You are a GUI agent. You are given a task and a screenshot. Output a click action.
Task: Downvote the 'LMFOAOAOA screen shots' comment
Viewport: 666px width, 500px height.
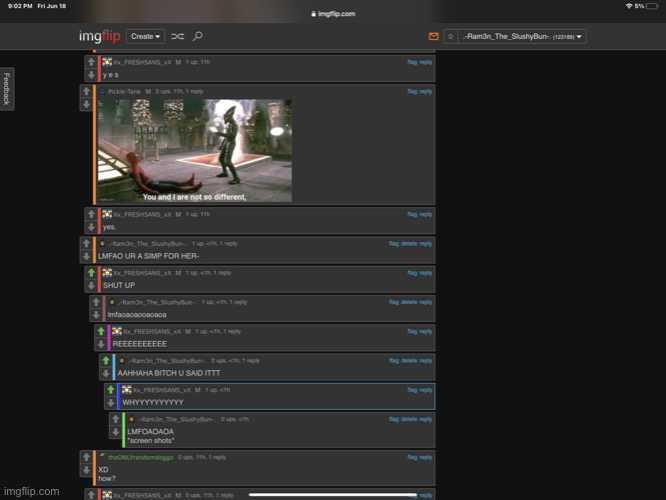pyautogui.click(x=116, y=432)
